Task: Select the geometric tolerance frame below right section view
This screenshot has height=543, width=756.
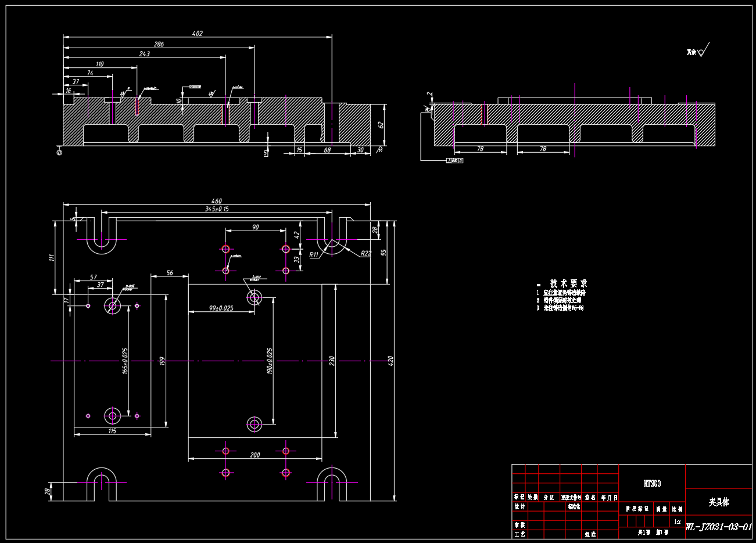Action: pos(454,160)
